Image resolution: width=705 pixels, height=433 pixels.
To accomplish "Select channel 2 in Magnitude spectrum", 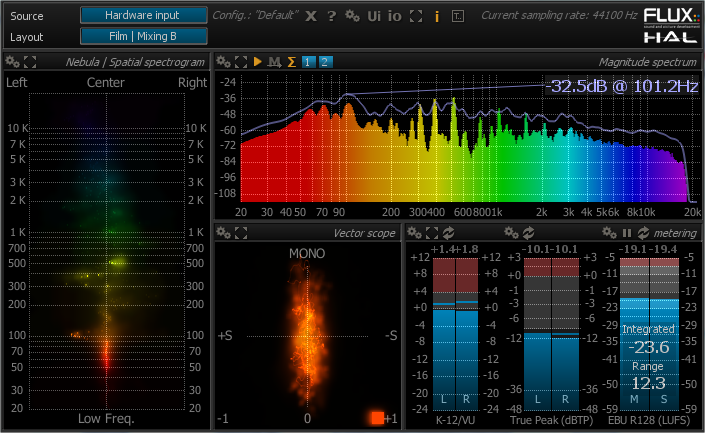I will (326, 62).
